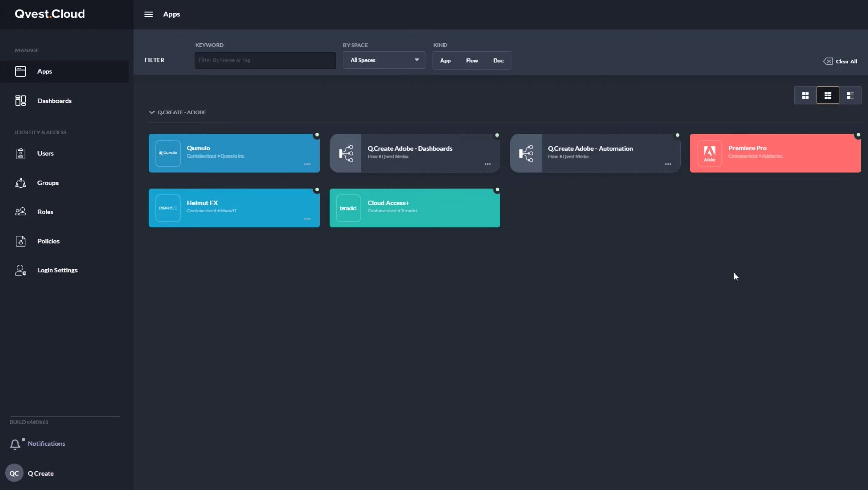Click the Groups people icon
Image resolution: width=868 pixels, height=490 pixels.
[21, 183]
